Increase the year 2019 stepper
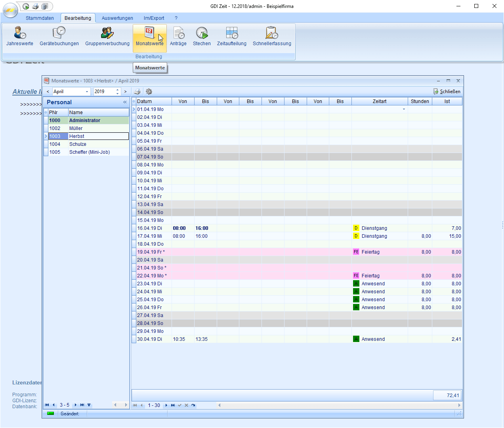The width and height of the screenshot is (504, 428). coord(118,90)
